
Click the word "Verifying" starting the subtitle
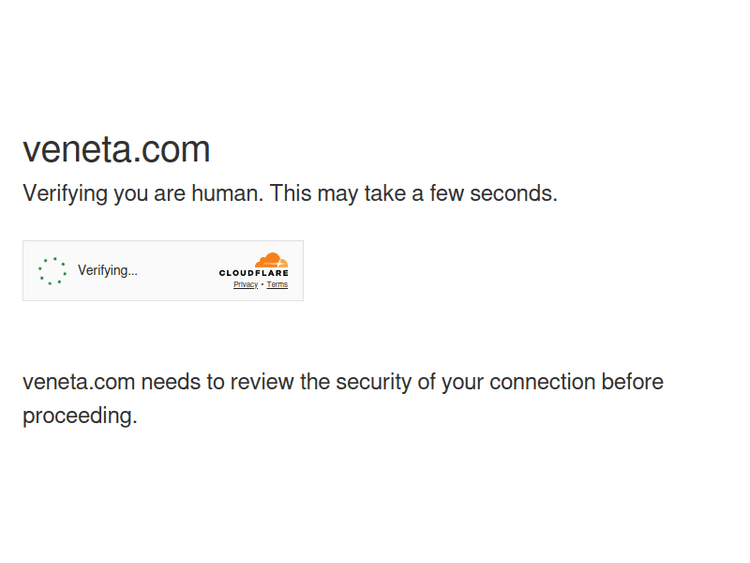coord(65,194)
